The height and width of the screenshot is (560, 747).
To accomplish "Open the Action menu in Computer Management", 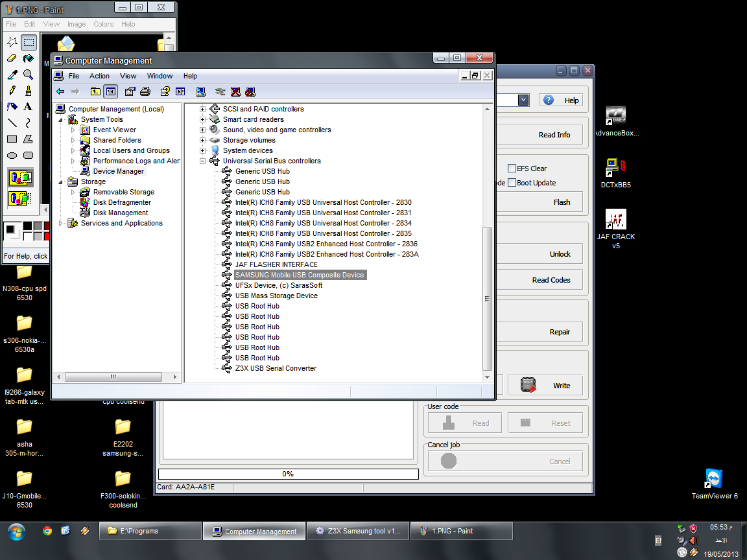I will (99, 76).
